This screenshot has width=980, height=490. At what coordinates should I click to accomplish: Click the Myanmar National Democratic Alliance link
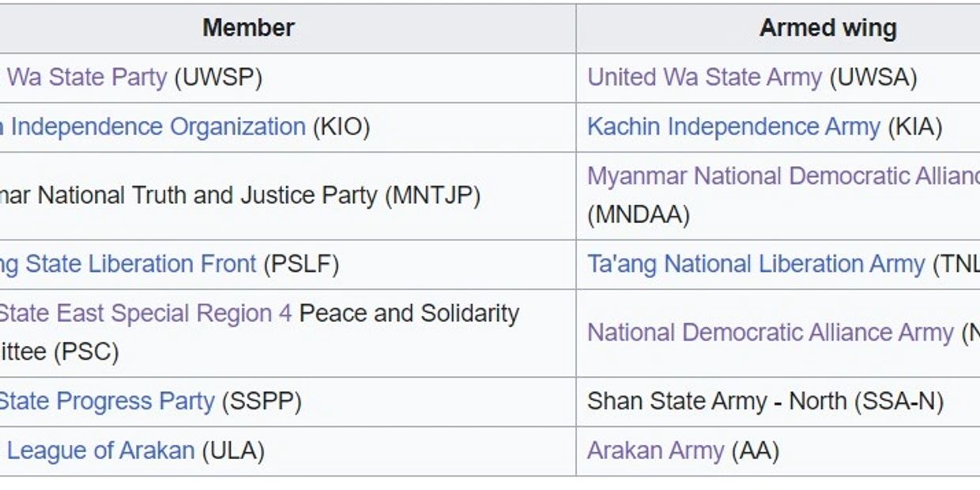(782, 176)
